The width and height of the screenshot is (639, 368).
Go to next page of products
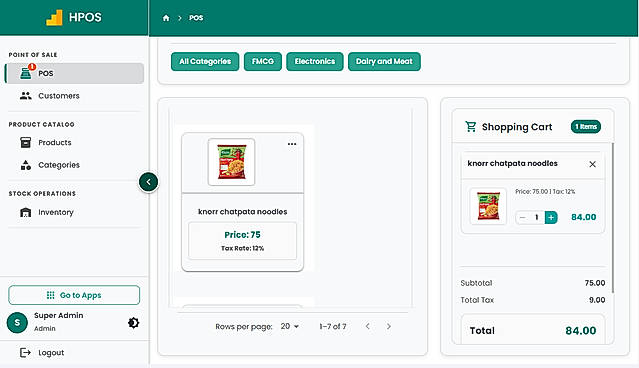pos(389,326)
